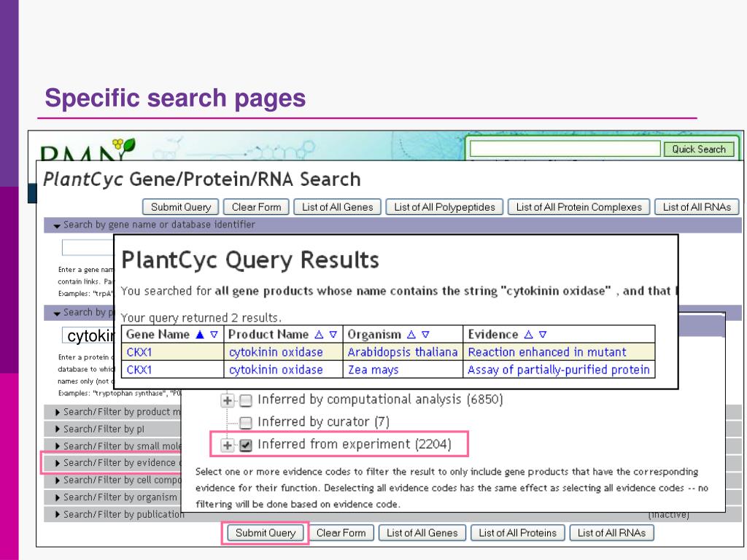Open Reaction enhanced in mutant evidence link
The width and height of the screenshot is (747, 560).
click(x=547, y=352)
